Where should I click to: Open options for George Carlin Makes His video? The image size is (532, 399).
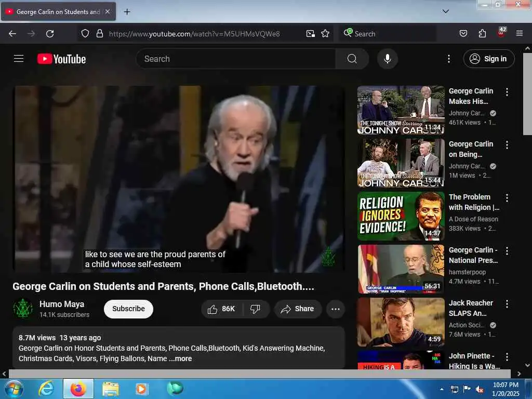507,92
